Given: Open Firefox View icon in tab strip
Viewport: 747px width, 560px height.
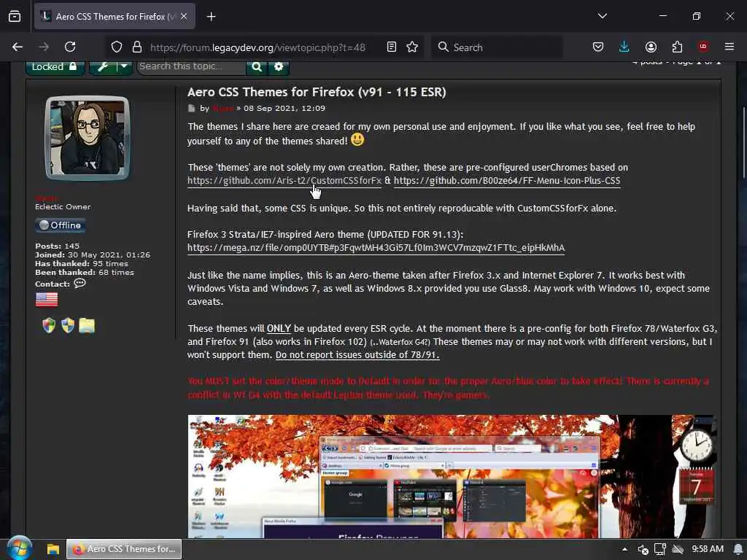Looking at the screenshot, I should click(x=15, y=16).
